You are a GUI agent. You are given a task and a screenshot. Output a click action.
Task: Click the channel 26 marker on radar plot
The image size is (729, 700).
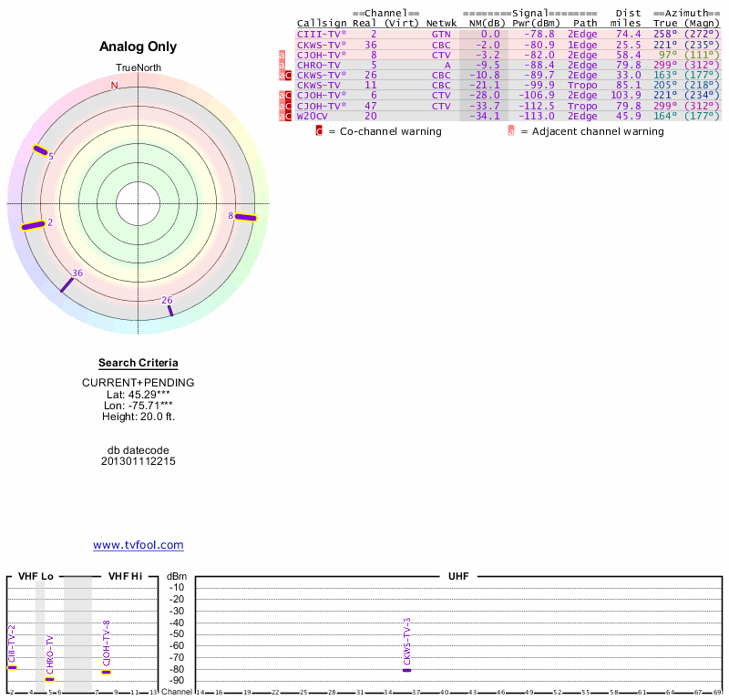coord(170,311)
